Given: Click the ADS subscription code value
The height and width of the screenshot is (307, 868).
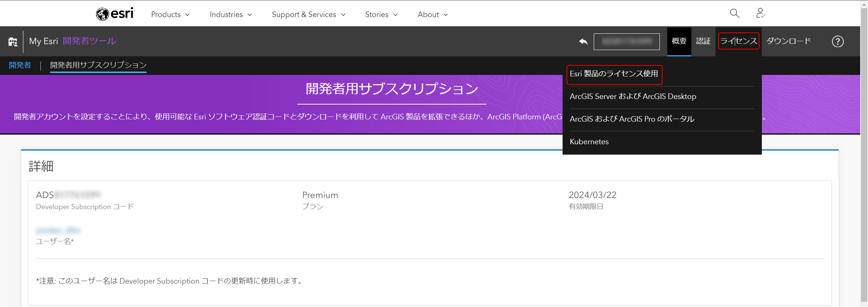Looking at the screenshot, I should pyautogui.click(x=68, y=195).
